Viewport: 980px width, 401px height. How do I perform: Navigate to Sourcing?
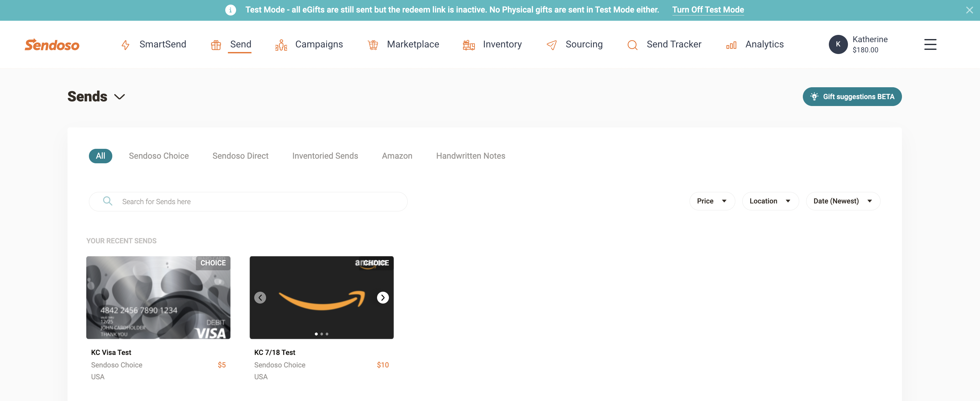point(584,44)
